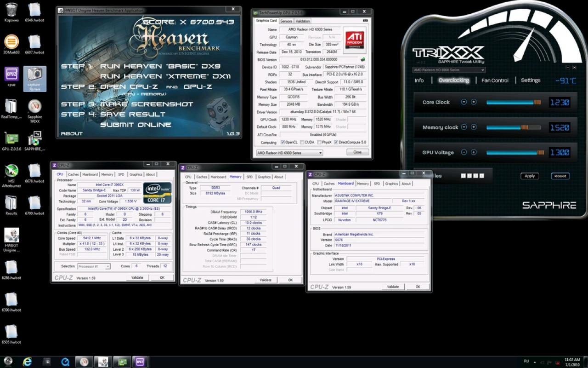Switch to Validation tab in GPU-Z

[302, 21]
